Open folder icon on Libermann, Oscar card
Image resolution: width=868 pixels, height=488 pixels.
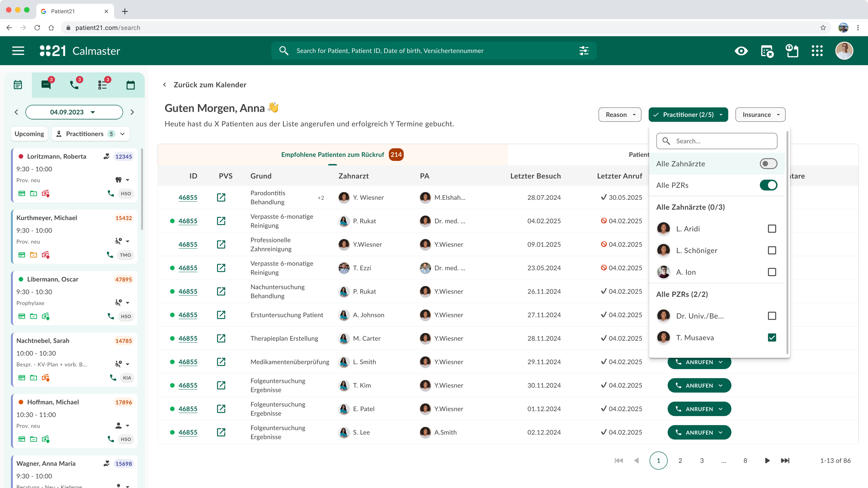click(x=34, y=316)
